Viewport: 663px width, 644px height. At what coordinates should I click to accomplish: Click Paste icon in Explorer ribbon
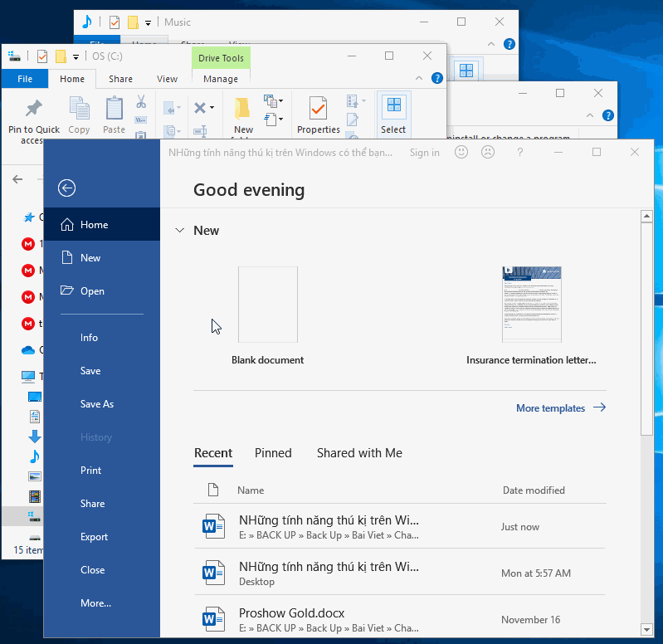(x=115, y=108)
